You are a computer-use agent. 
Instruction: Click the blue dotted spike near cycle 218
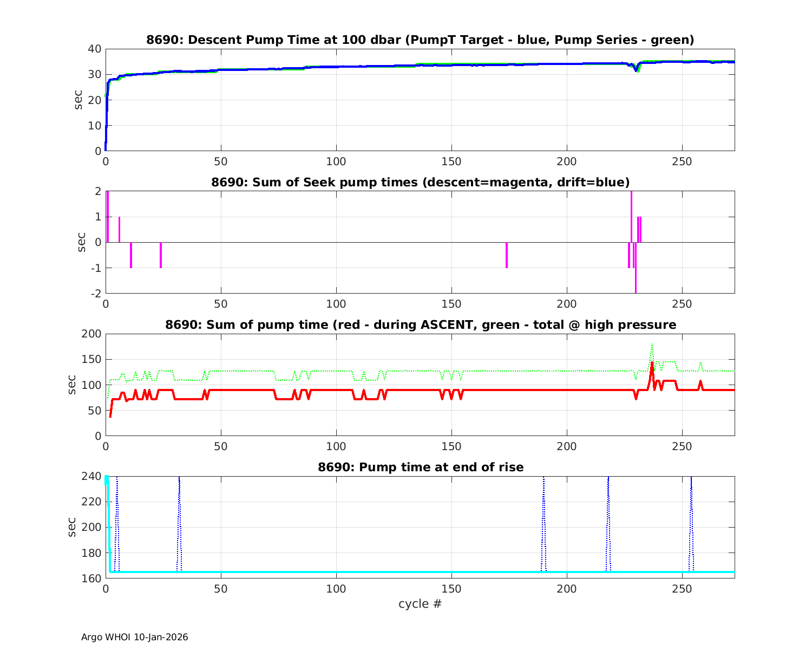[608, 520]
